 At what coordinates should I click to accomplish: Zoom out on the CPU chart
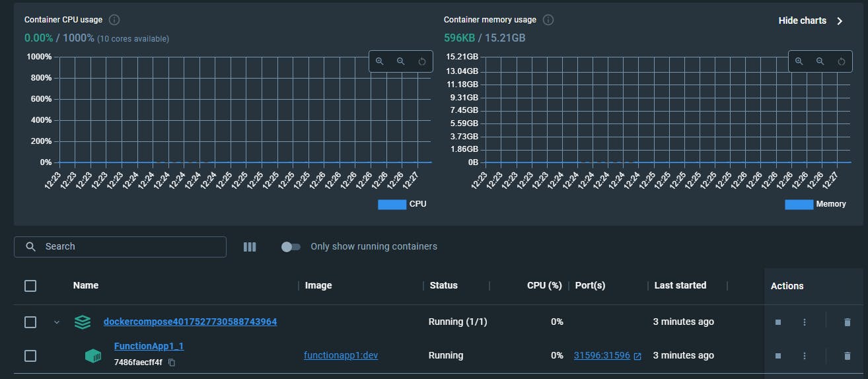pos(400,61)
